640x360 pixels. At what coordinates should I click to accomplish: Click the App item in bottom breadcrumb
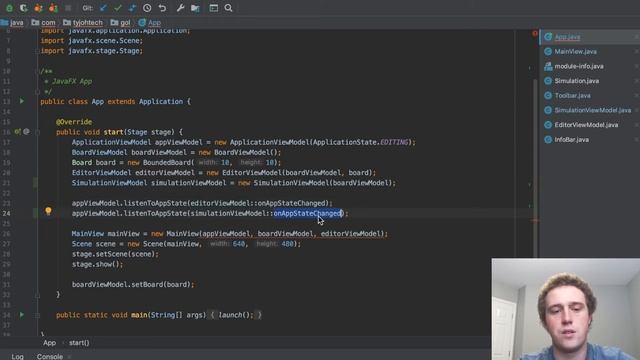[x=49, y=343]
